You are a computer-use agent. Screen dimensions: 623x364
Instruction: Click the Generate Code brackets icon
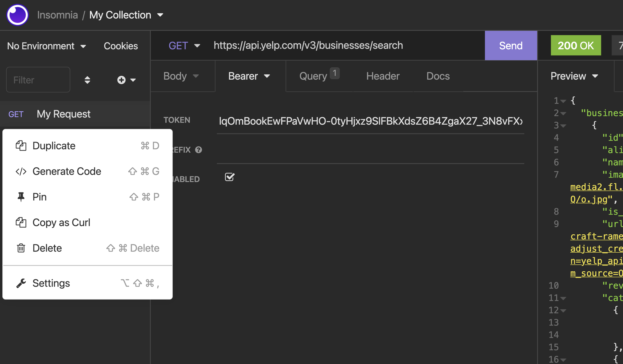[21, 171]
